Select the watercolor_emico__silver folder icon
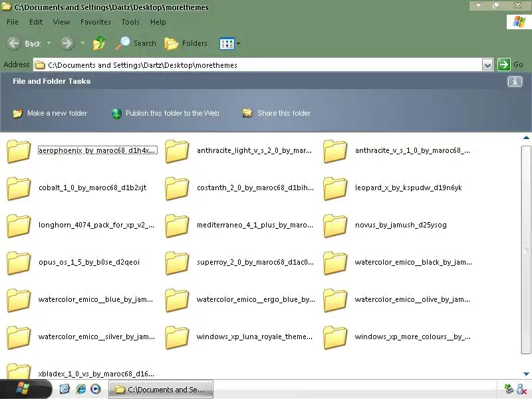The width and height of the screenshot is (532, 399). (19, 338)
